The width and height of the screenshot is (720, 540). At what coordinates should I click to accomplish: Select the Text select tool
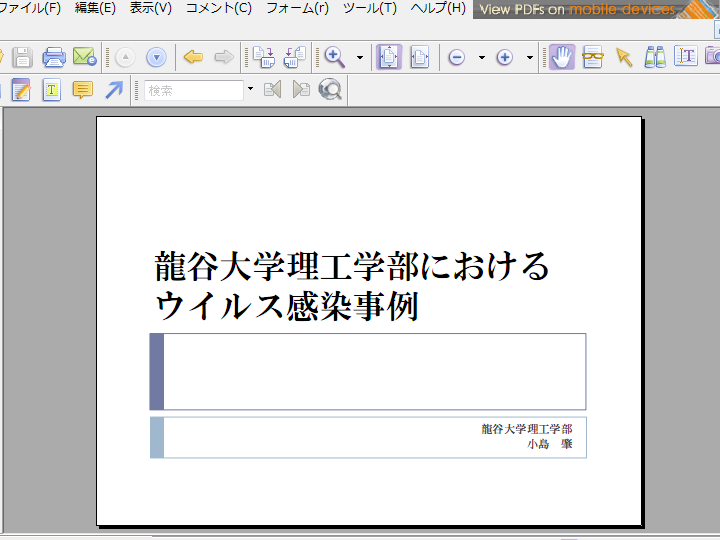coord(686,57)
